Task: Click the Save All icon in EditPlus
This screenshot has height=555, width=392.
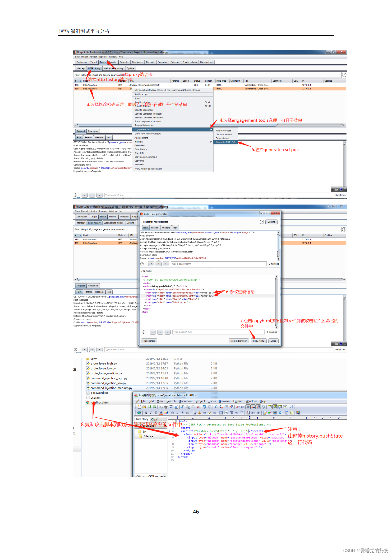Action: click(155, 407)
